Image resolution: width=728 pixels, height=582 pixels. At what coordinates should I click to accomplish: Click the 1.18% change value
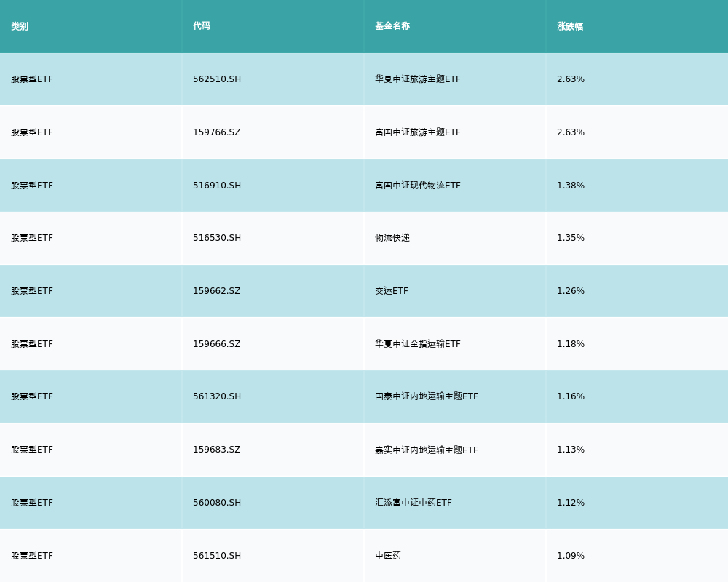pyautogui.click(x=571, y=344)
